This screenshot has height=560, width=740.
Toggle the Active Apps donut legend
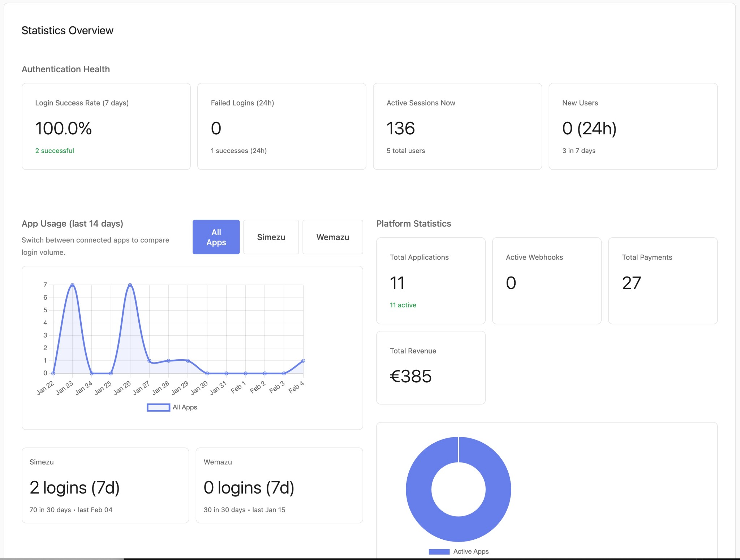(x=458, y=551)
